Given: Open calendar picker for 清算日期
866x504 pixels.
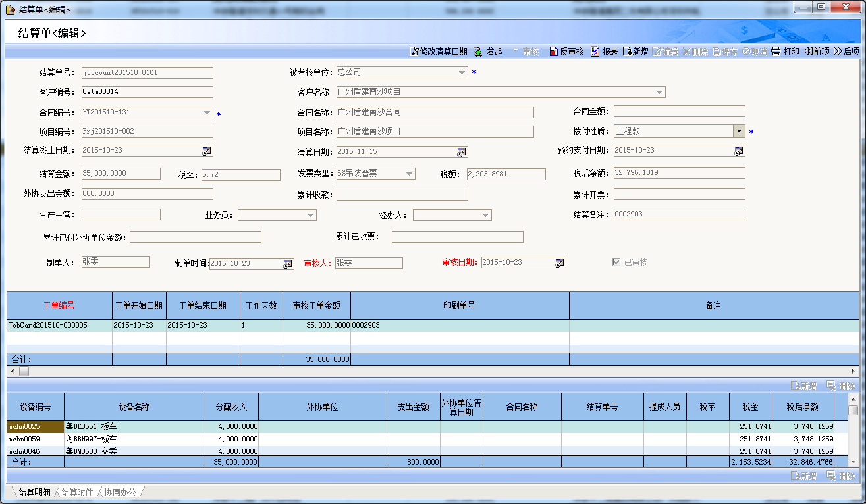Looking at the screenshot, I should point(462,152).
